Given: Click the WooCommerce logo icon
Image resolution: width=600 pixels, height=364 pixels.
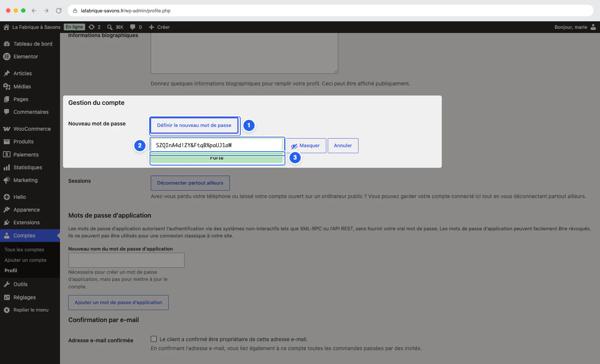Looking at the screenshot, I should (x=7, y=129).
